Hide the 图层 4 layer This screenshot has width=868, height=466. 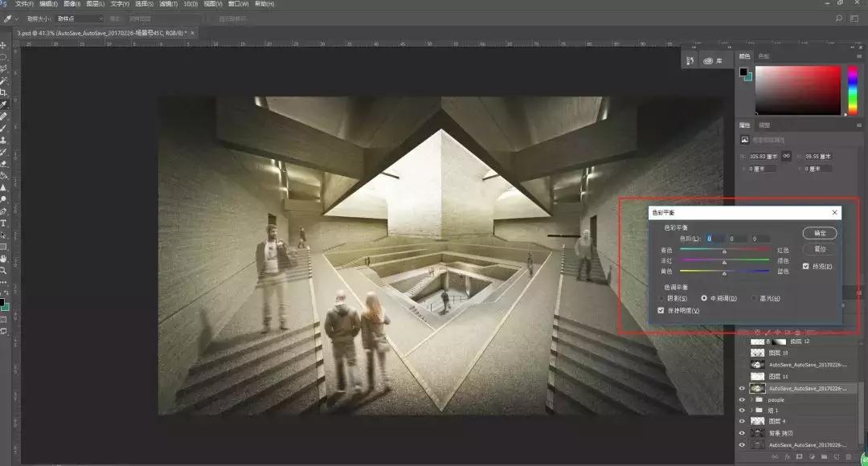[742, 421]
